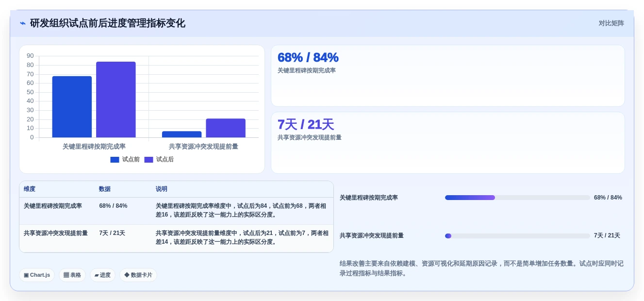Image resolution: width=644 pixels, height=301 pixels.
Task: Click the 数据卡片 tag chip
Action: point(138,275)
